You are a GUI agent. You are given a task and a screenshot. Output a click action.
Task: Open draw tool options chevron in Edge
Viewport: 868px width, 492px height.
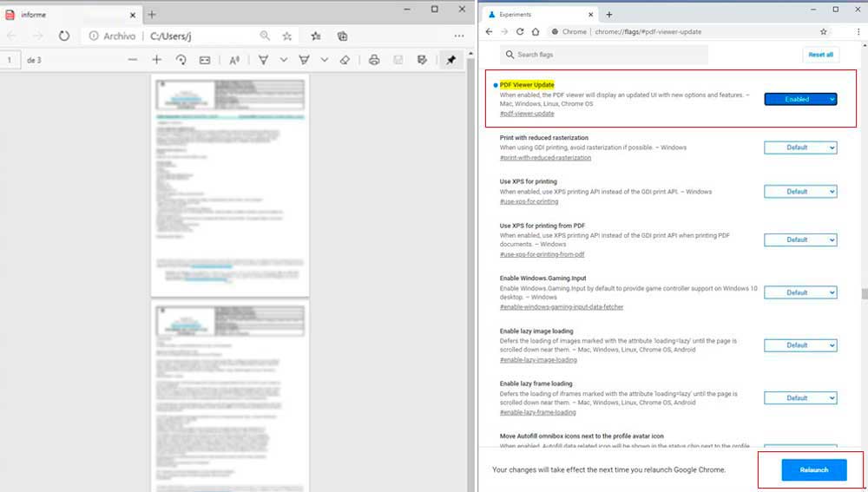pos(284,60)
